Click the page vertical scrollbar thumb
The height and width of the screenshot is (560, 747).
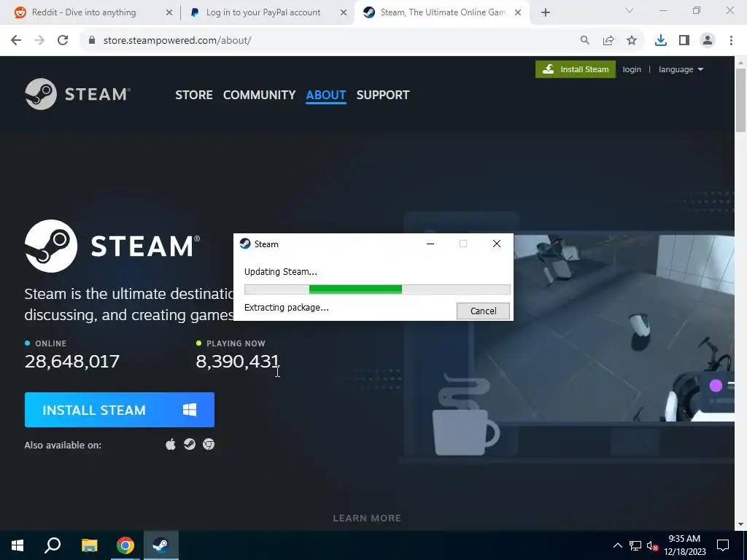741,100
